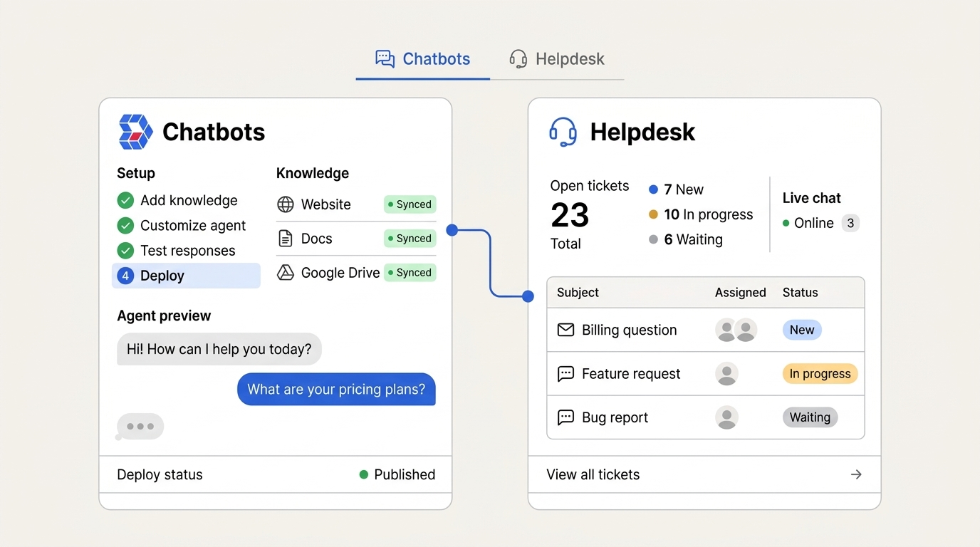
Task: Toggle the Add knowledge checkmark
Action: tap(125, 201)
